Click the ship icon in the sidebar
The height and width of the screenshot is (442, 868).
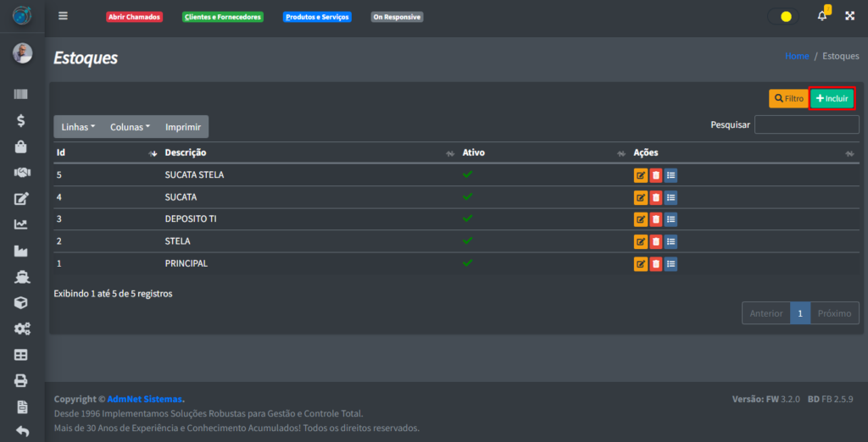tap(21, 277)
